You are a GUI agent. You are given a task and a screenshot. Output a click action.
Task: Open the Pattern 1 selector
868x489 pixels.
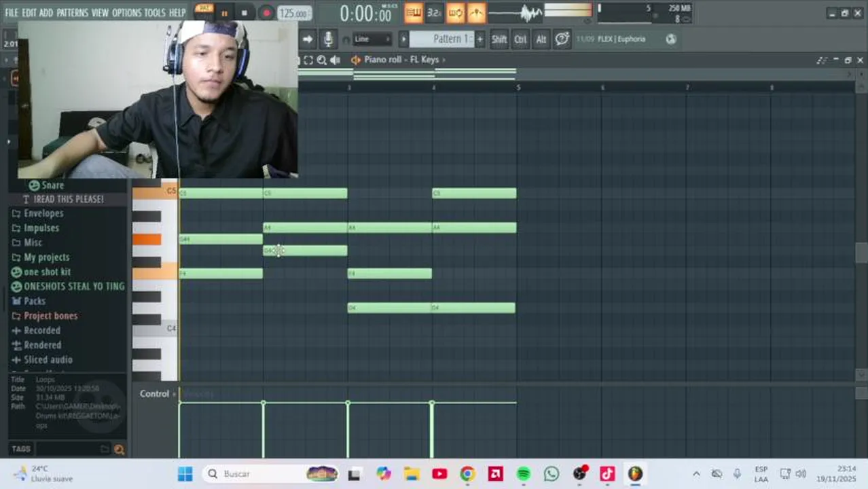441,39
